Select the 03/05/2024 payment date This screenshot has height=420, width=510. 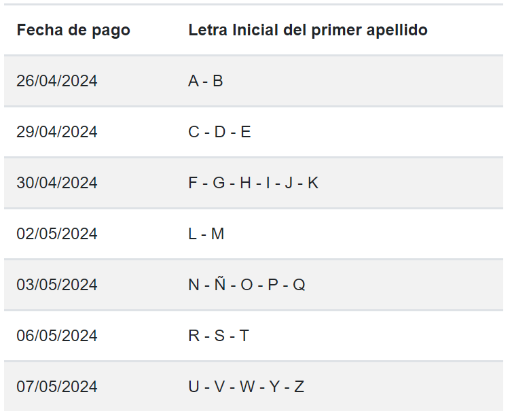point(57,285)
